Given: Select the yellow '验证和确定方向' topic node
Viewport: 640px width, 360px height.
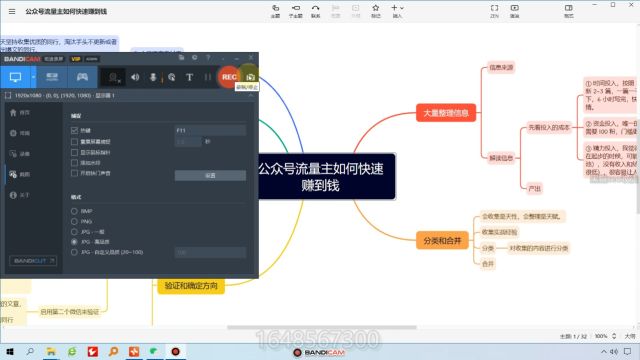Looking at the screenshot, I should [191, 286].
